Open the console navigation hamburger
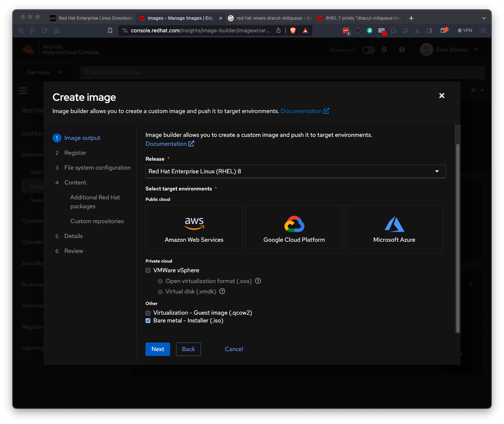Viewport: 504px width, 424px height. click(23, 90)
